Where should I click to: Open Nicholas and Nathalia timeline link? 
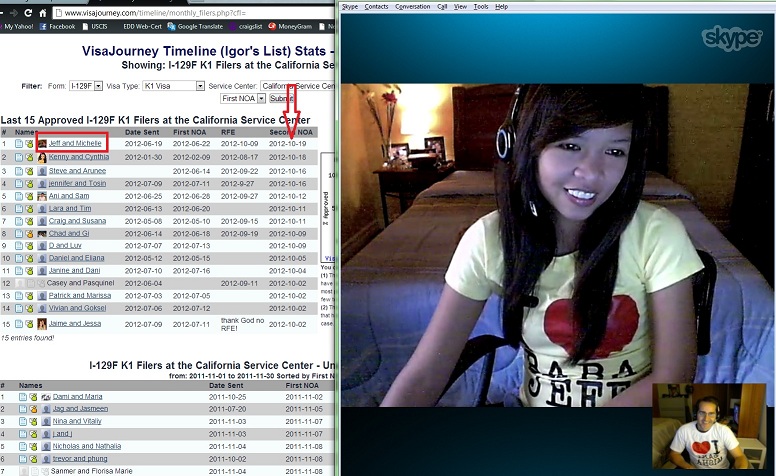(87, 446)
